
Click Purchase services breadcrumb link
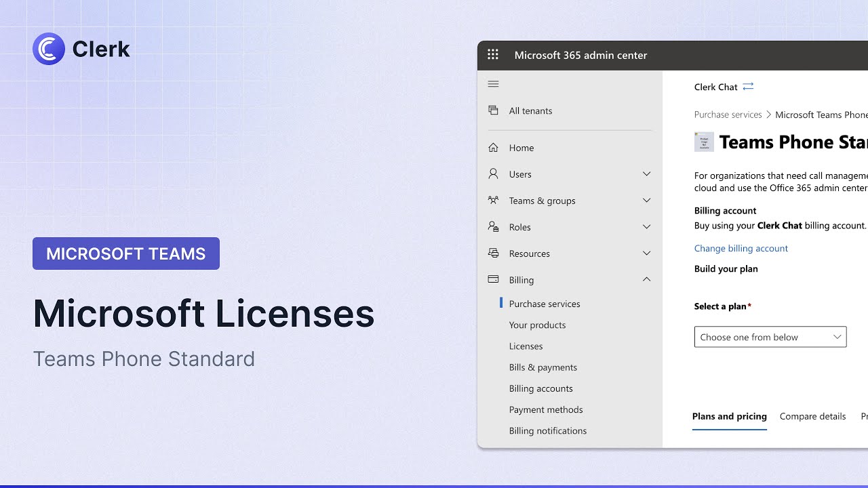coord(728,115)
